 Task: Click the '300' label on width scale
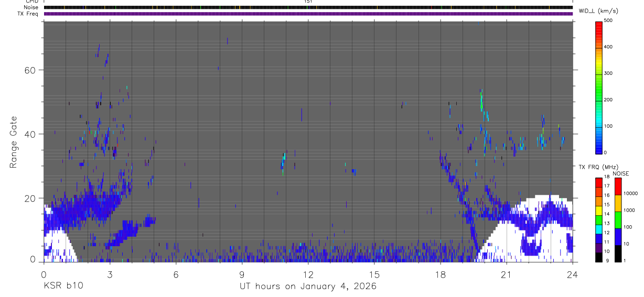pyautogui.click(x=608, y=73)
